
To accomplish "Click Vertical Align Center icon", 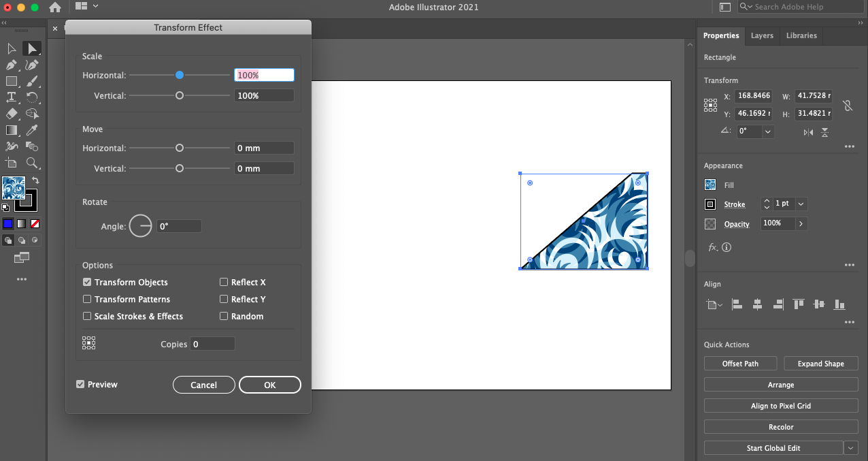I will click(x=819, y=304).
